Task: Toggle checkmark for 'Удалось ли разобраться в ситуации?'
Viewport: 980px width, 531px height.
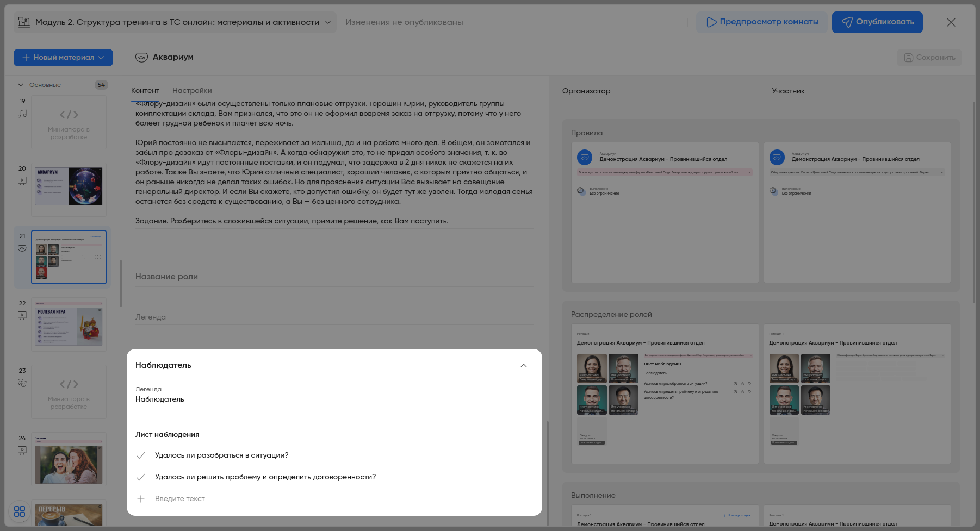Action: click(x=141, y=455)
